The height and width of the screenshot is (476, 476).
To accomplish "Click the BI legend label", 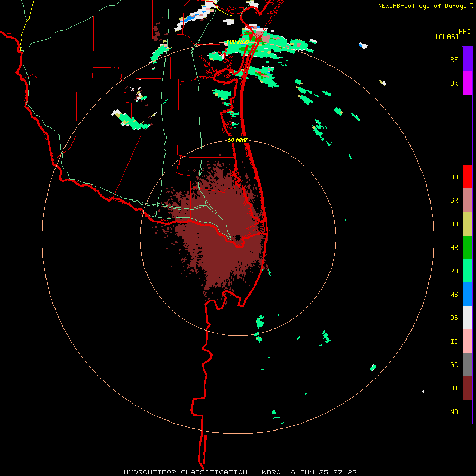I will coord(454,388).
